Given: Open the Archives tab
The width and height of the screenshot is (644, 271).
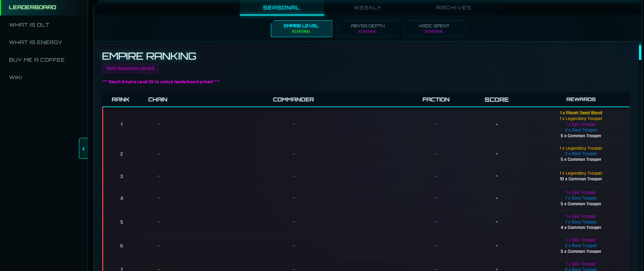Looking at the screenshot, I should coord(453,8).
